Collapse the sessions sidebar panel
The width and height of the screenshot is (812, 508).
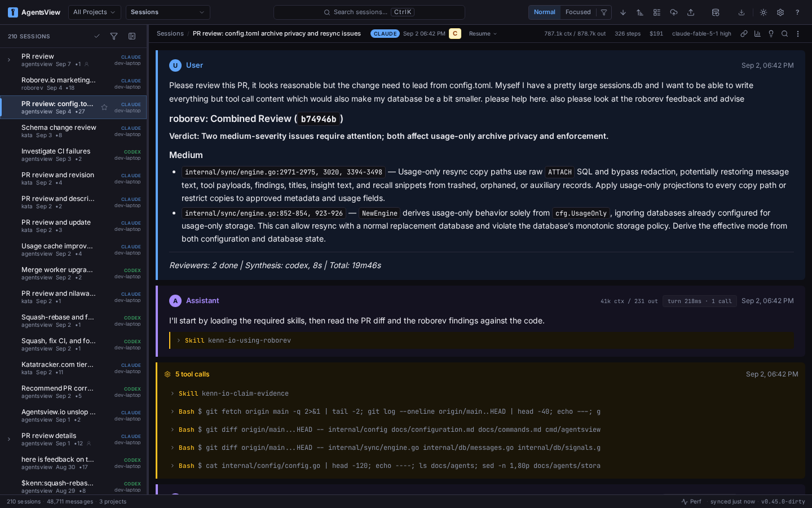pos(132,36)
